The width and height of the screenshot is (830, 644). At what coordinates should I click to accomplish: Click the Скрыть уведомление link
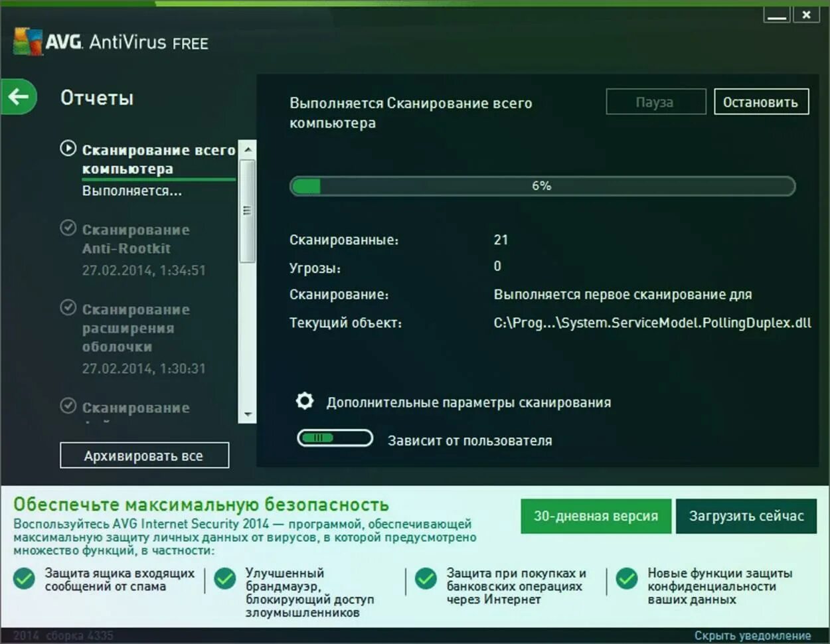click(x=752, y=635)
